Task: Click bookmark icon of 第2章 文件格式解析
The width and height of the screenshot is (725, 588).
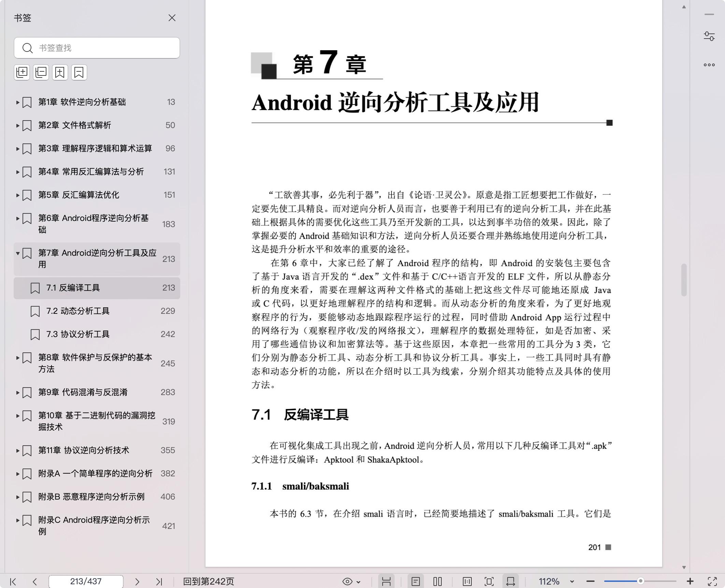Action: (x=27, y=125)
